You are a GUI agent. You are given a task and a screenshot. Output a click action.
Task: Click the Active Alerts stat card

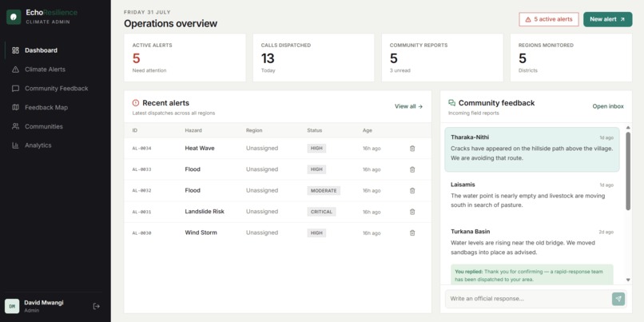[x=185, y=58]
